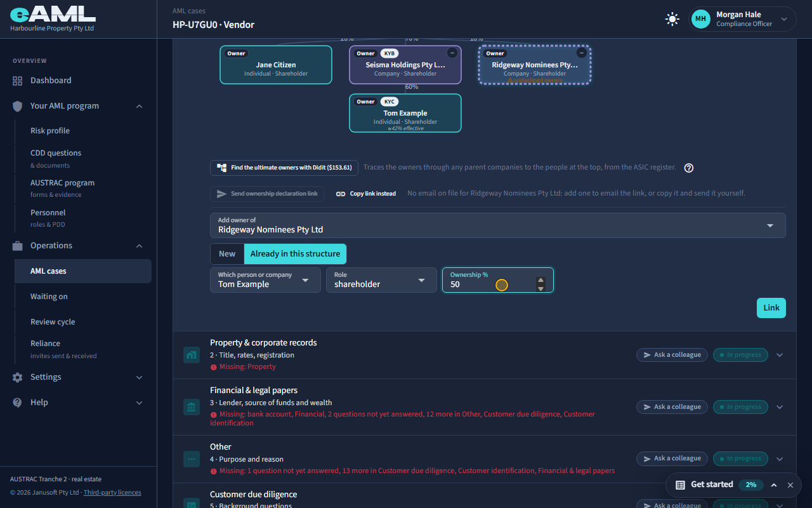This screenshot has width=812, height=508.
Task: Click the MH user avatar
Action: [700, 19]
